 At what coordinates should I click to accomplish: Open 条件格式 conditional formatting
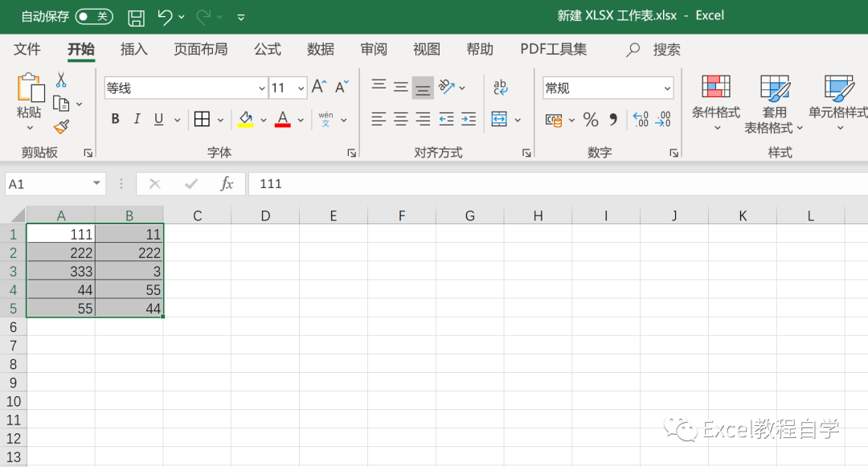(x=716, y=103)
